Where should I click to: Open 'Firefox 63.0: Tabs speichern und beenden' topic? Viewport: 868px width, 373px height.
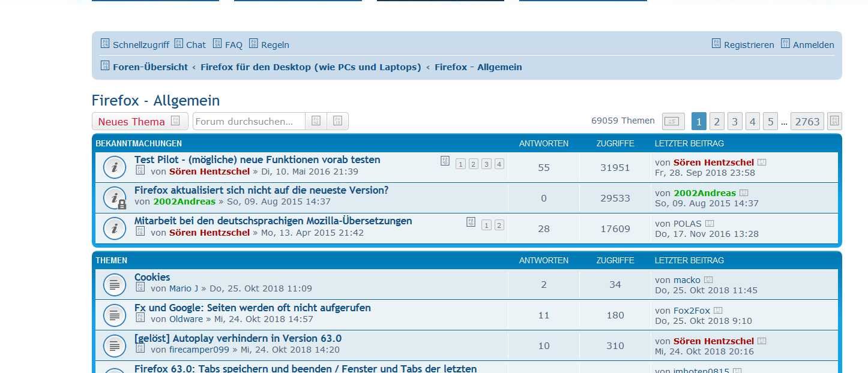point(306,368)
